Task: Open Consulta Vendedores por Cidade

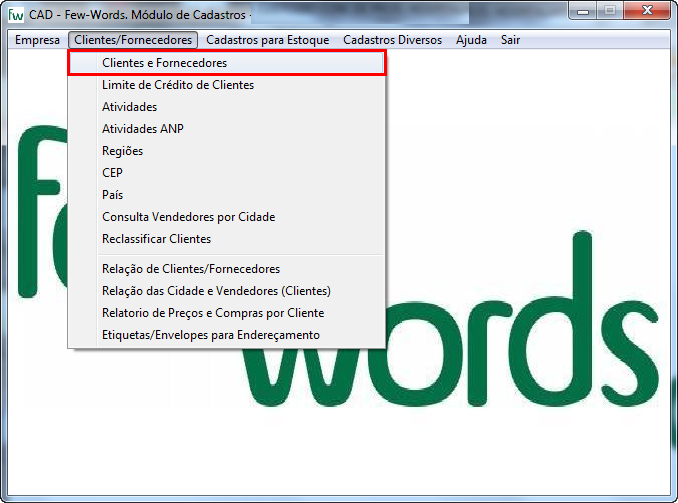Action: [227, 217]
